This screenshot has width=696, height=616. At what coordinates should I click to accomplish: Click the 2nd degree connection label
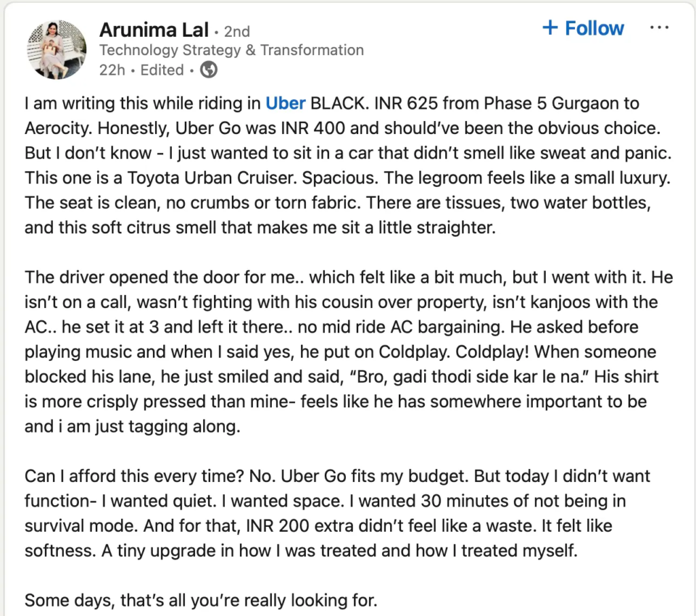[x=237, y=31]
